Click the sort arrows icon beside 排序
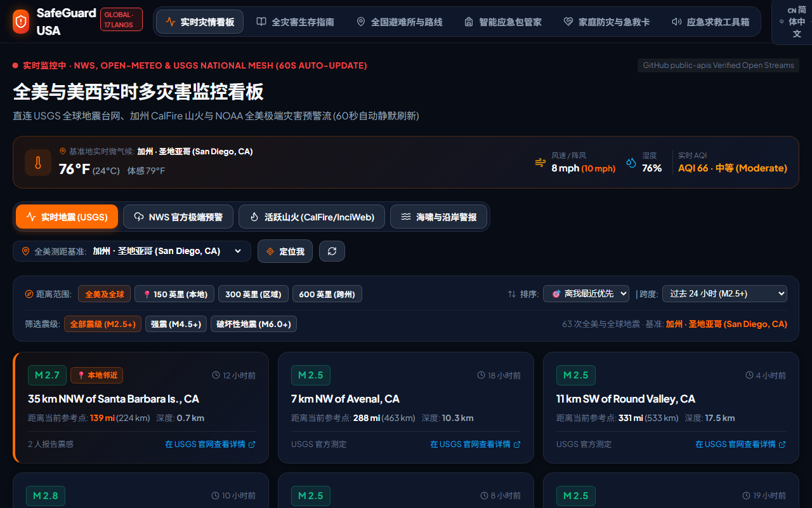 point(512,294)
